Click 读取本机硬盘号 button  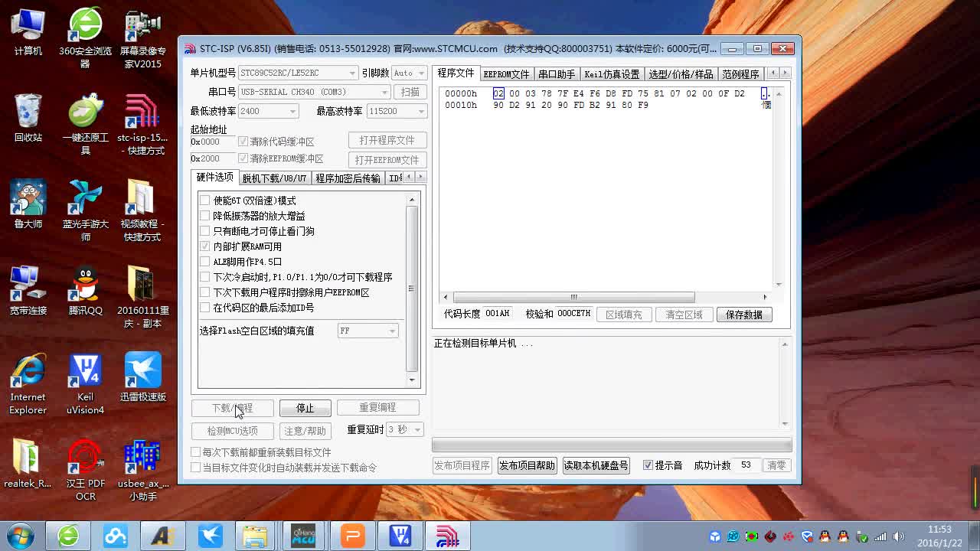click(x=596, y=465)
